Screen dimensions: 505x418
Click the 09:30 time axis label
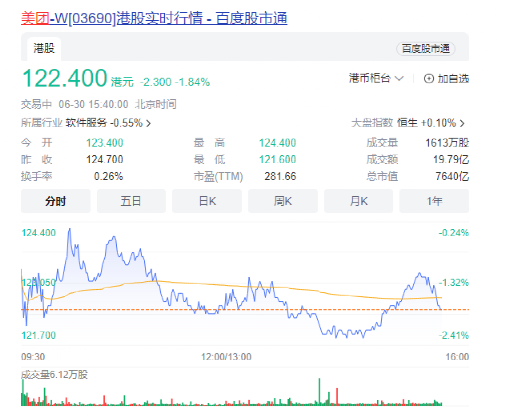click(x=33, y=357)
